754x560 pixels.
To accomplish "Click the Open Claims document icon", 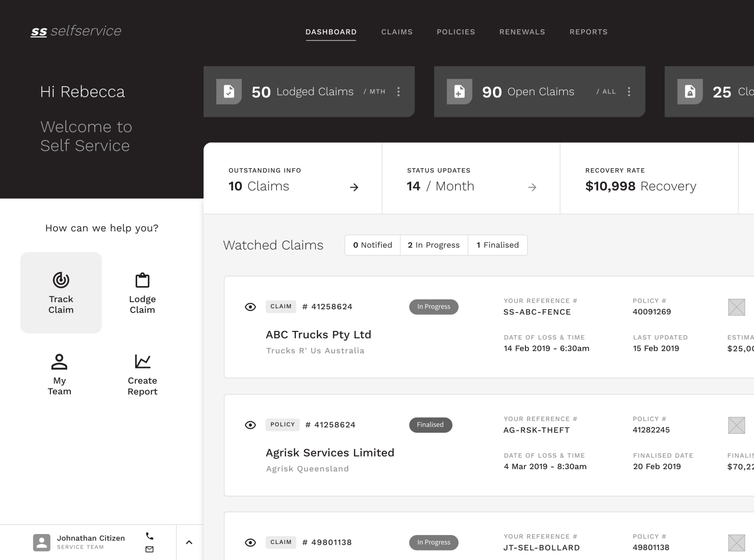I will [x=459, y=91].
